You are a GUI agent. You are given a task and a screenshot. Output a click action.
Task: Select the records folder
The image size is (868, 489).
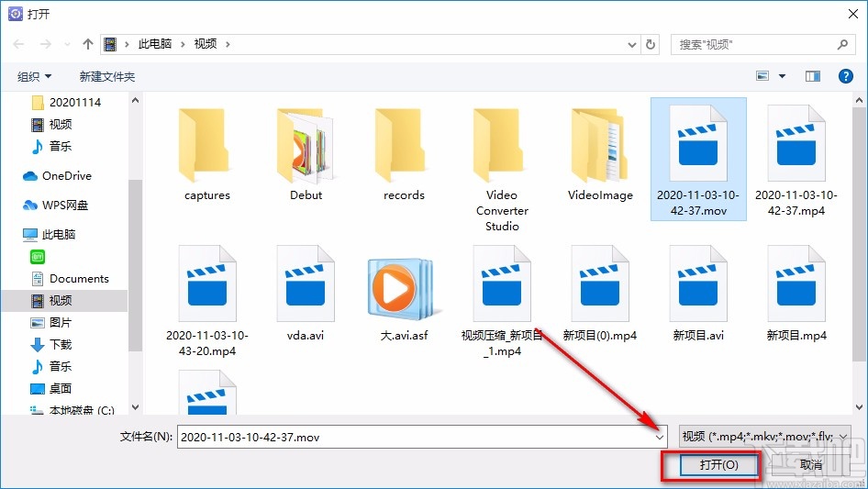point(404,154)
